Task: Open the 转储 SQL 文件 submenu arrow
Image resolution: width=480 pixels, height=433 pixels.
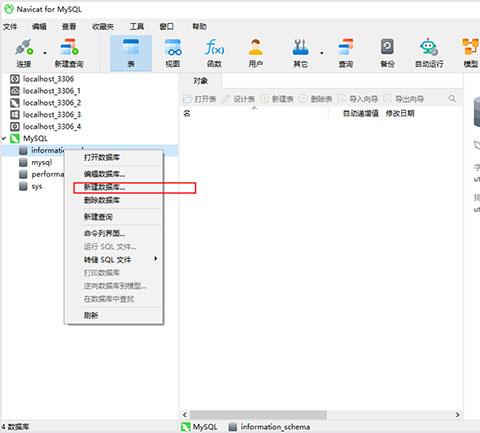Action: 156,259
